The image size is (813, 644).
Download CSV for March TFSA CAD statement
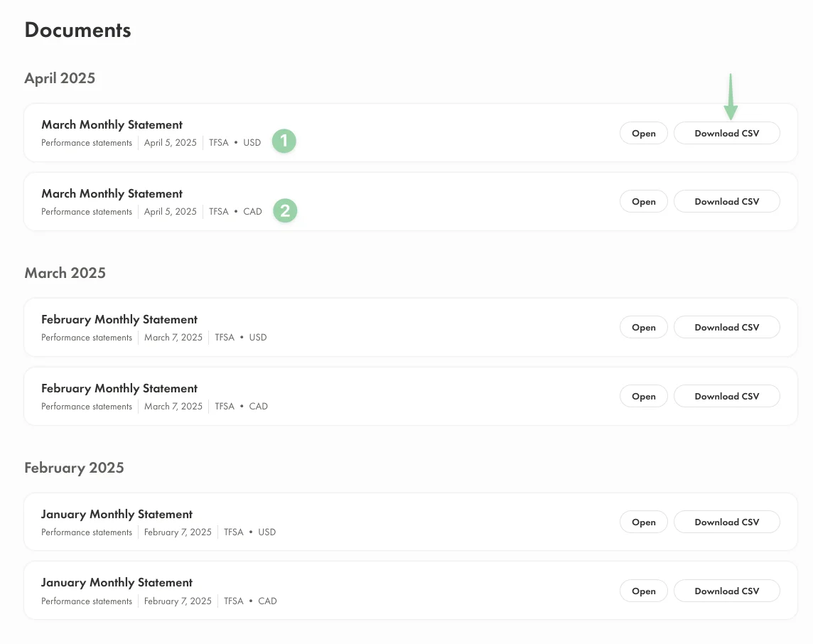pos(726,202)
